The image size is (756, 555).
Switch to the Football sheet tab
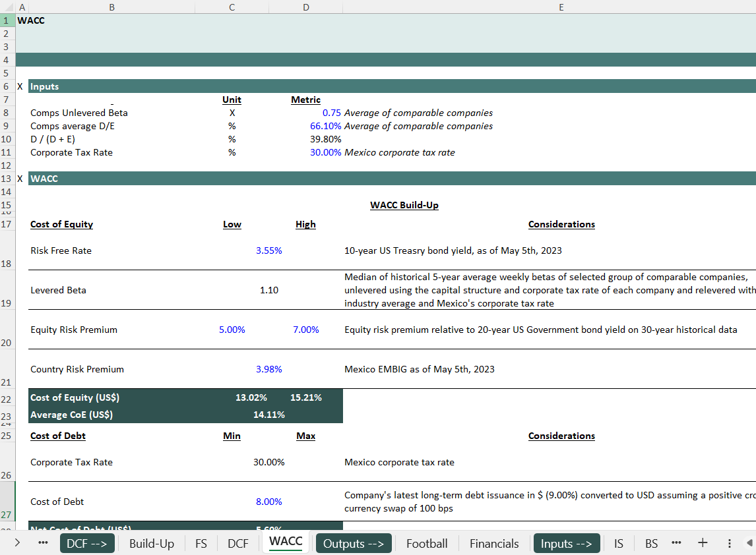tap(427, 543)
